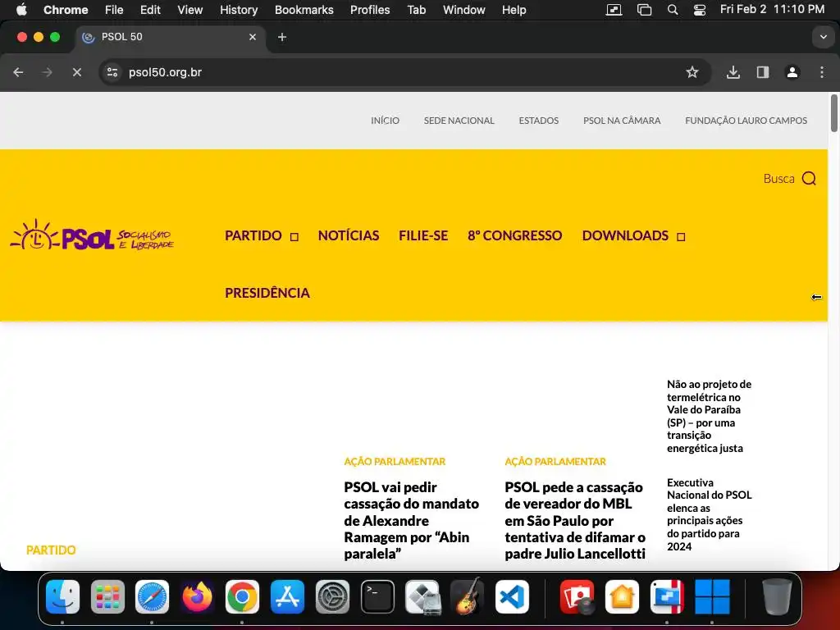
Task: Launch Firefox from the Dock
Action: pyautogui.click(x=197, y=597)
